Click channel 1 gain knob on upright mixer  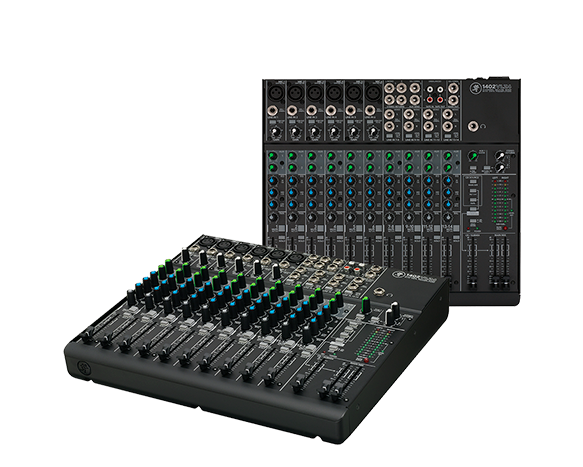click(x=276, y=132)
